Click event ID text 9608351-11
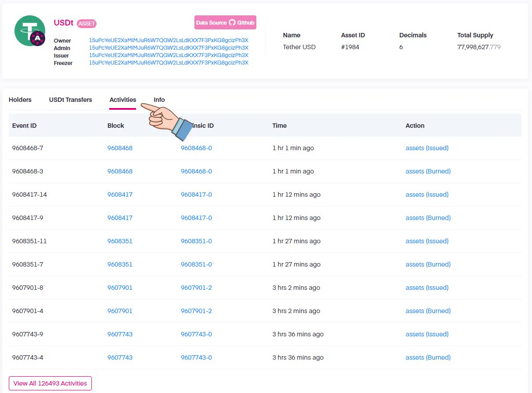This screenshot has height=393, width=532. (29, 241)
